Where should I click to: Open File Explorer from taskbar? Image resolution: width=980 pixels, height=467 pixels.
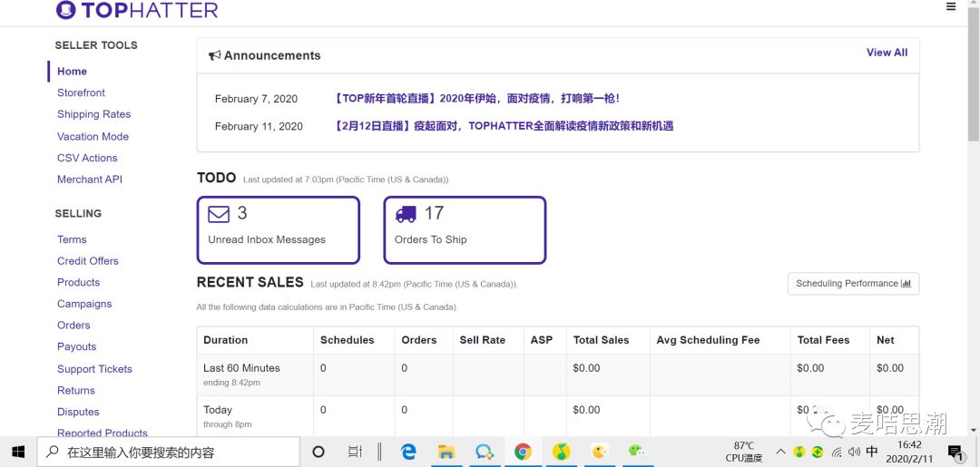click(x=446, y=452)
